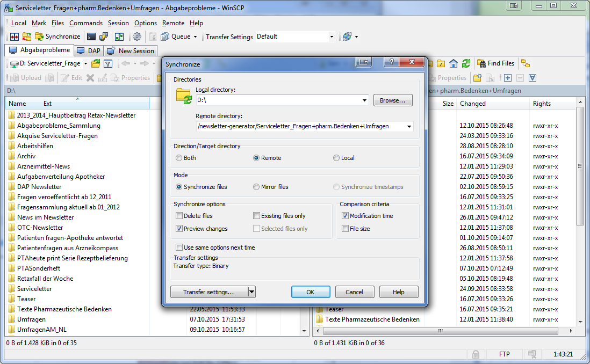Click the Find Files binoculars button

pyautogui.click(x=495, y=63)
